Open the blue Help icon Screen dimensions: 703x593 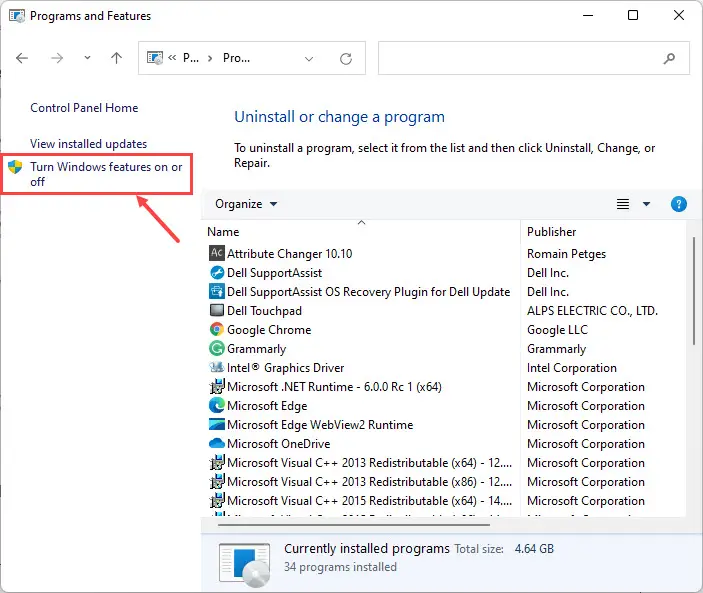pos(678,204)
